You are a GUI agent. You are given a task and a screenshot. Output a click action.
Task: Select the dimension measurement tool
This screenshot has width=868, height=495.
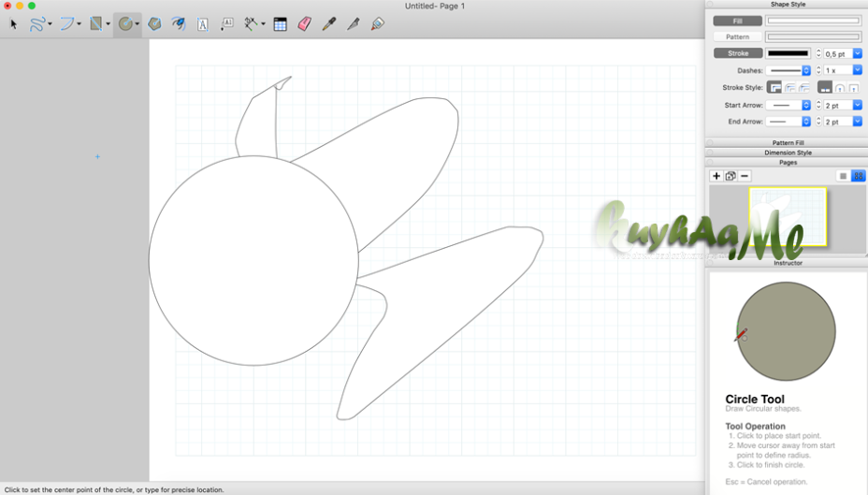251,23
